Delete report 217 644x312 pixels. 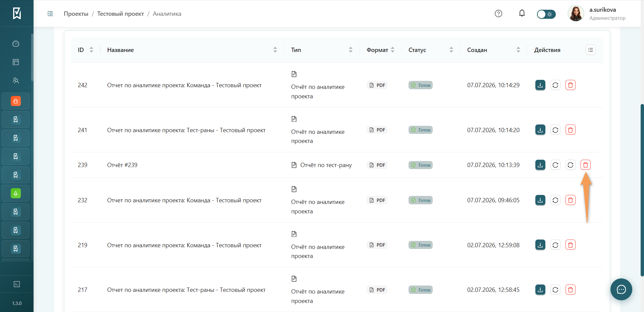[570, 290]
